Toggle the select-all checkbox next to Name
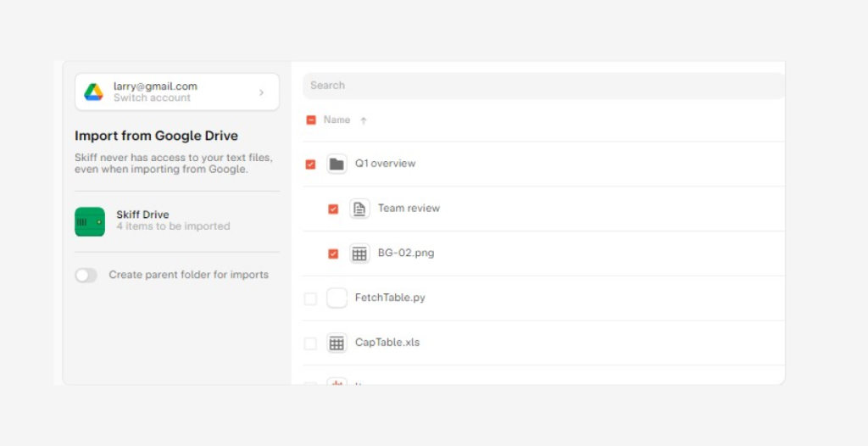This screenshot has height=446, width=868. click(x=311, y=120)
